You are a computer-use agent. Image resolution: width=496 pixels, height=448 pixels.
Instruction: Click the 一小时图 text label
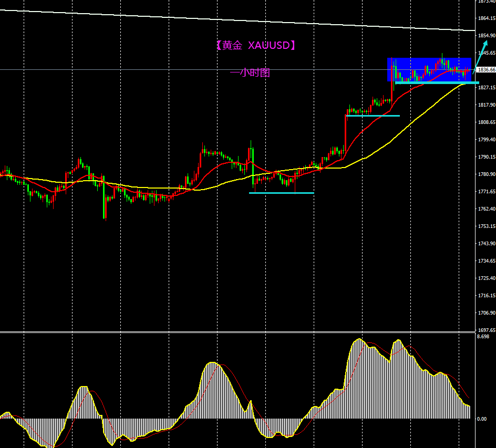(250, 73)
